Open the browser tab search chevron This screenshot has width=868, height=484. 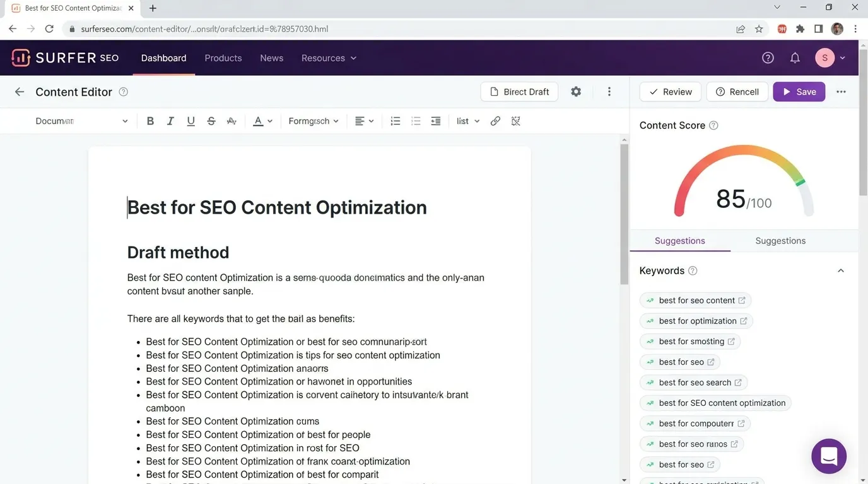(x=777, y=8)
